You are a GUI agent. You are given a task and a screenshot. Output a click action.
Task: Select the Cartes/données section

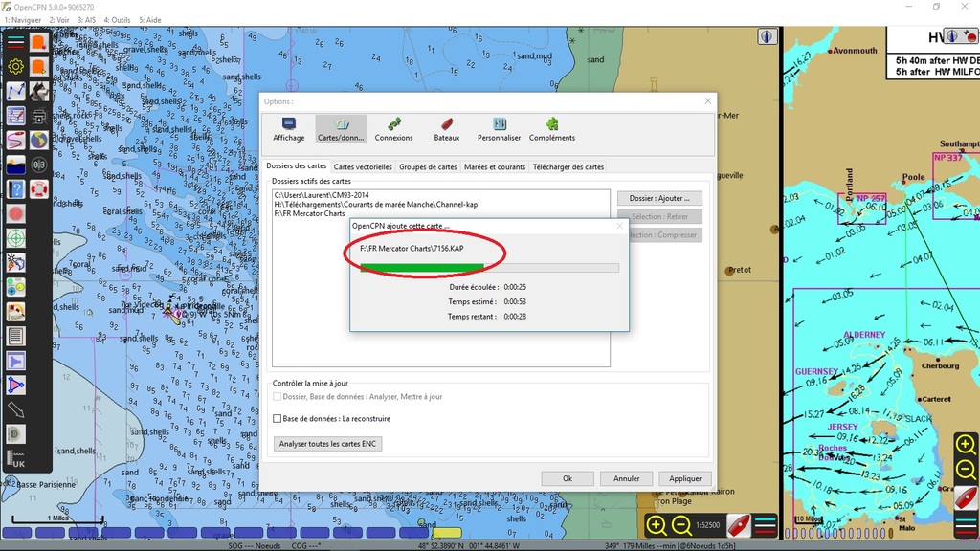(341, 129)
